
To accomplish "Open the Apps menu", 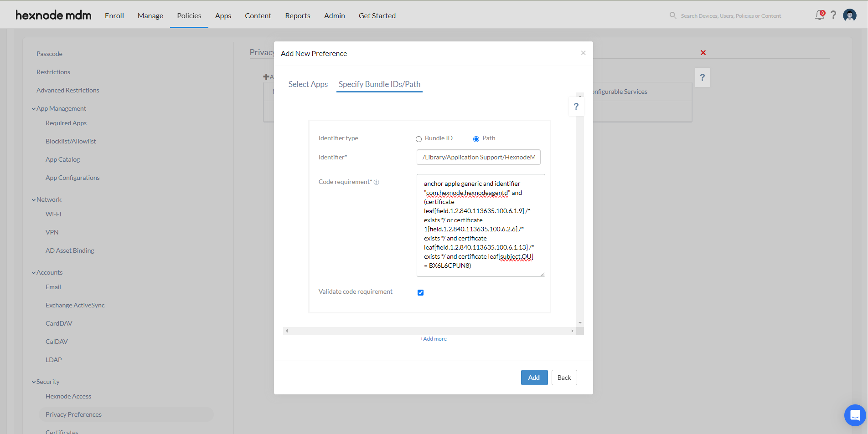I will pyautogui.click(x=223, y=15).
